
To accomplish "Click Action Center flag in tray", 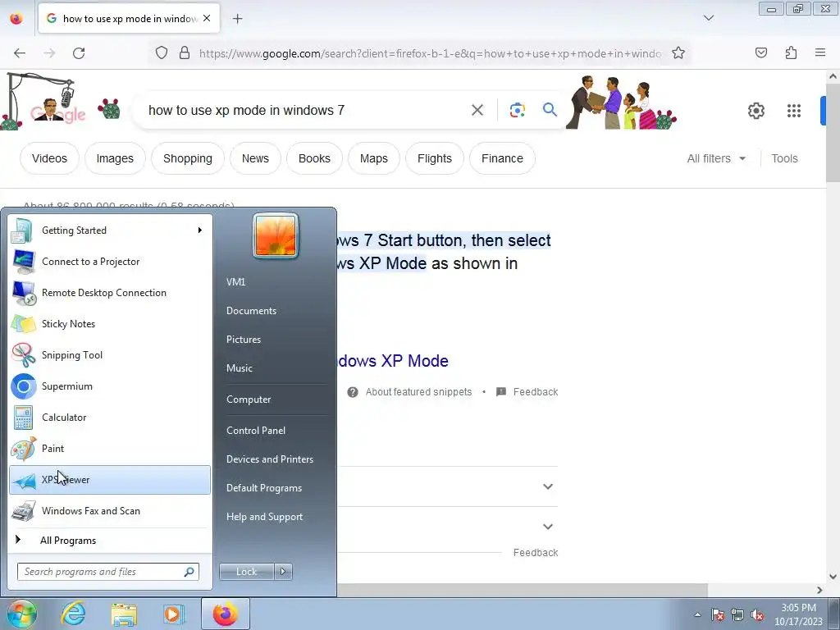I will point(718,614).
